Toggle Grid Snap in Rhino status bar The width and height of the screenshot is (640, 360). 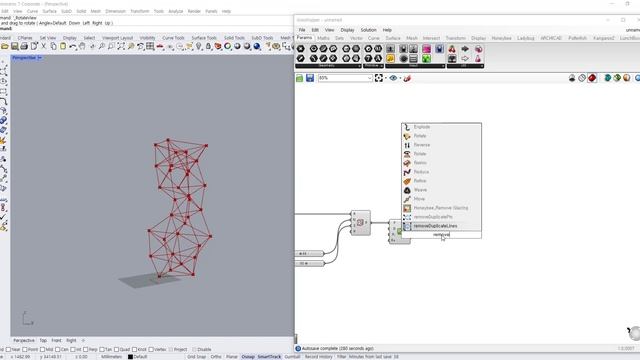tap(196, 357)
